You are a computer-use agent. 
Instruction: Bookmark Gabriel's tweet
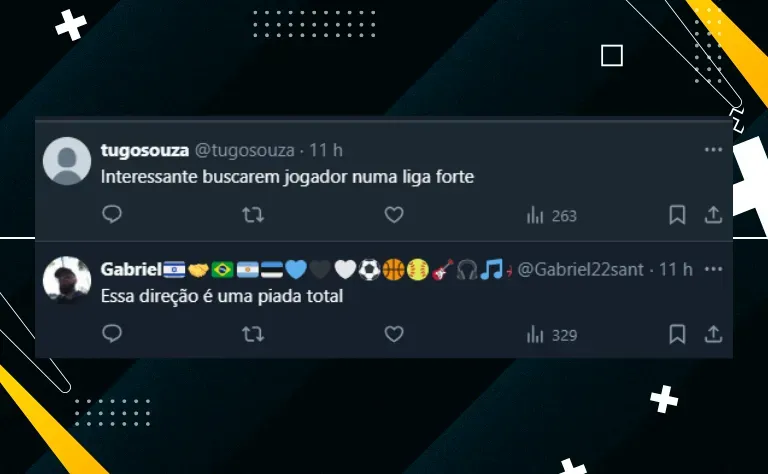click(x=677, y=334)
